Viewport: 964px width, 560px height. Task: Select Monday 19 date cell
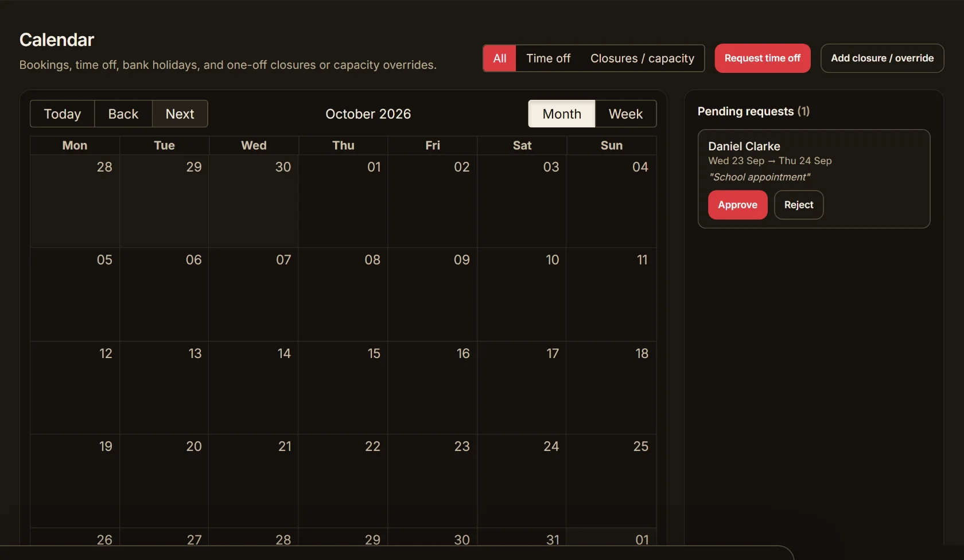pos(75,481)
